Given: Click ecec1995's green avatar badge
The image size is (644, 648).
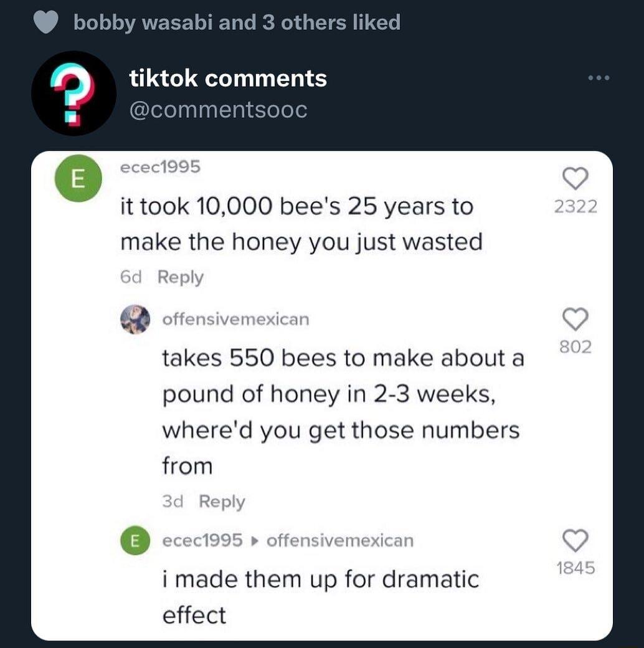Looking at the screenshot, I should point(77,178).
